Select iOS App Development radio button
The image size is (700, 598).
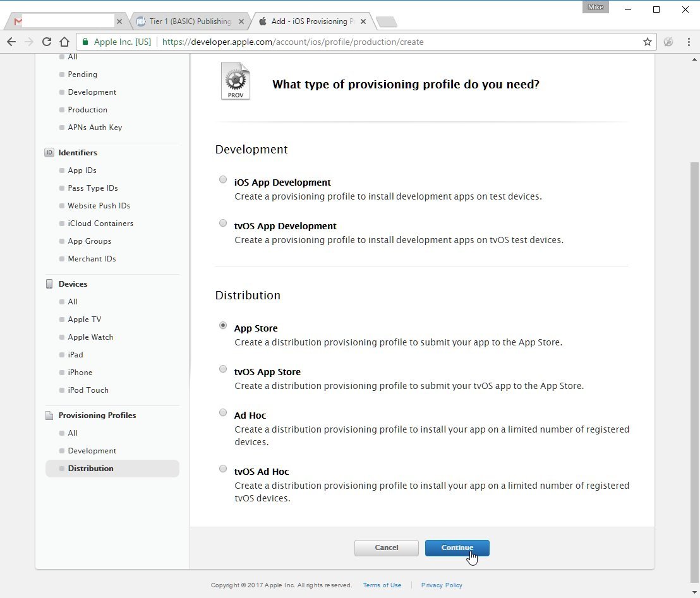pyautogui.click(x=223, y=179)
